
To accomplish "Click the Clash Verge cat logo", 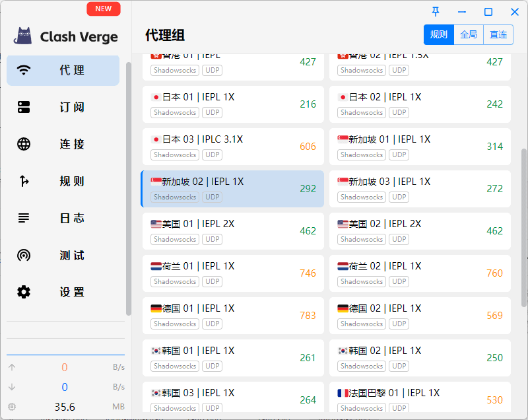I will 23,36.
